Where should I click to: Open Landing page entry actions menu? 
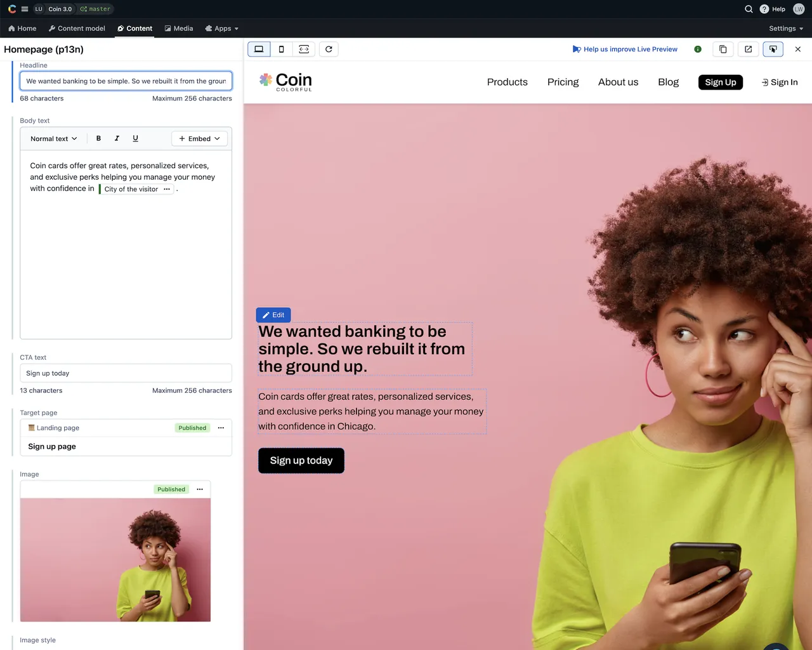pyautogui.click(x=221, y=428)
